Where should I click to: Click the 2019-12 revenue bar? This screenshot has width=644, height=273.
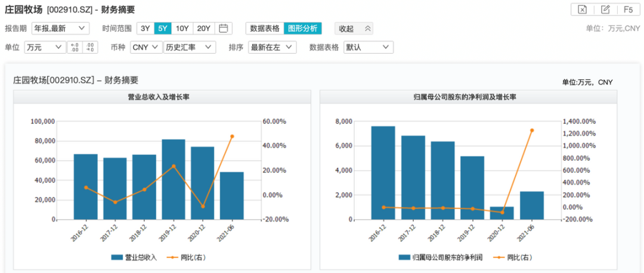tap(174, 179)
